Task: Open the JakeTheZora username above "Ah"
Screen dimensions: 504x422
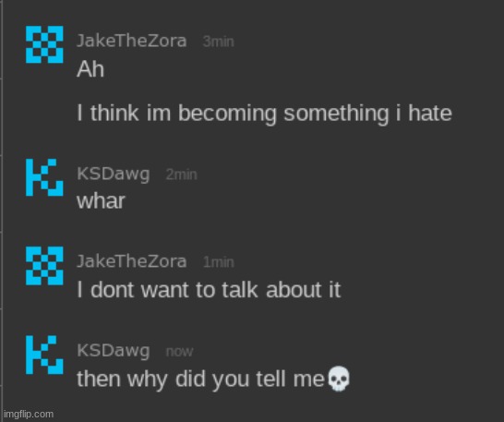Action: click(x=132, y=41)
